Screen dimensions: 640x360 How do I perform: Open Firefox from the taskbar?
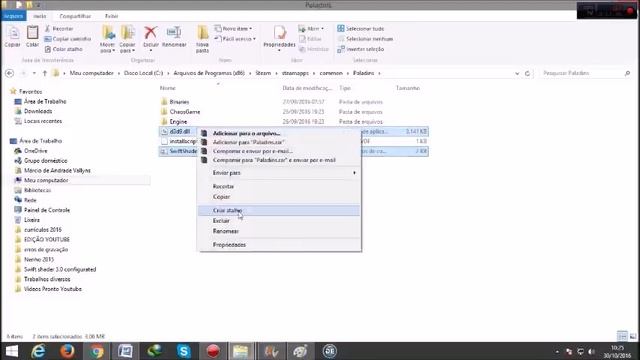(67, 351)
